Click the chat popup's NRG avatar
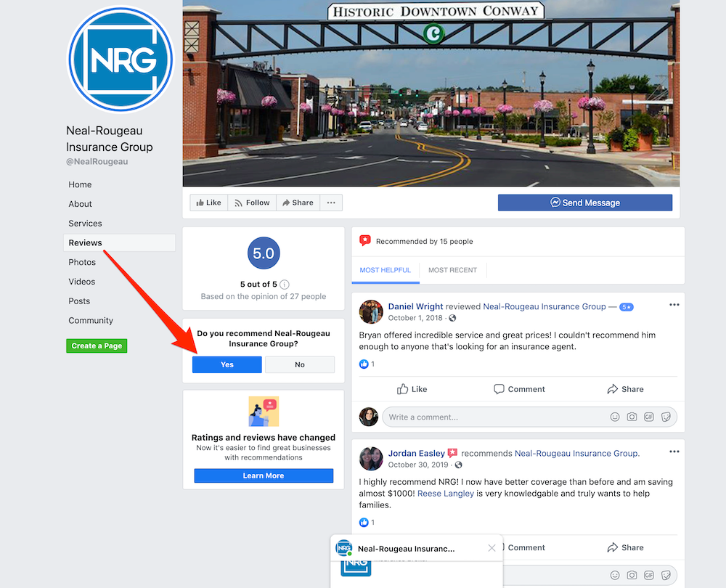The image size is (726, 588). click(344, 548)
